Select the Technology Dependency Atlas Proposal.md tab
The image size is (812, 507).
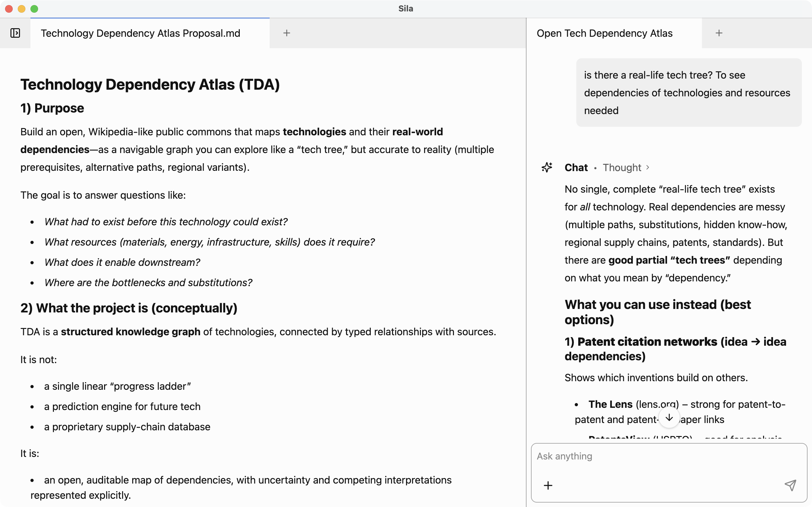tap(141, 33)
